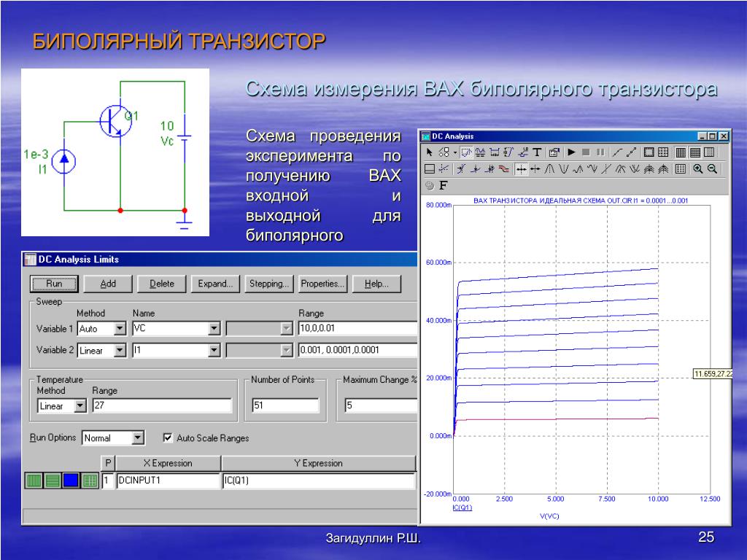Click the blue plot color swatch
Viewport: 747px width, 560px height.
click(71, 481)
